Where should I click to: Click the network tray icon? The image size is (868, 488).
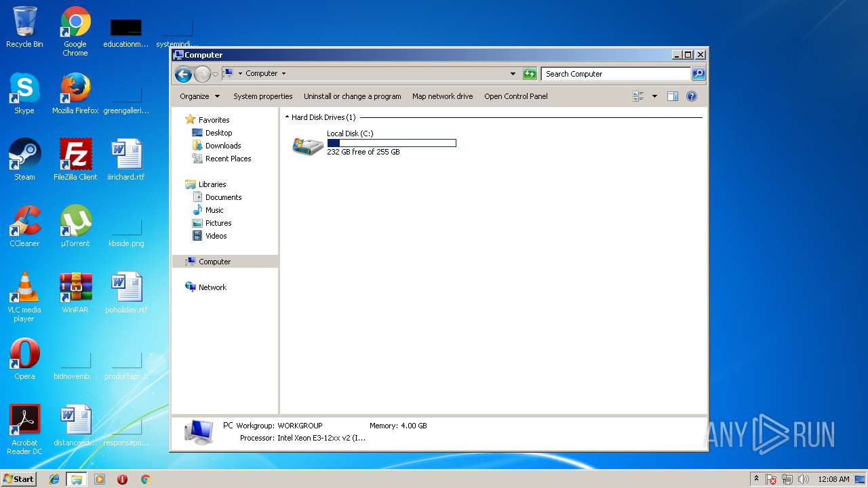coord(787,479)
